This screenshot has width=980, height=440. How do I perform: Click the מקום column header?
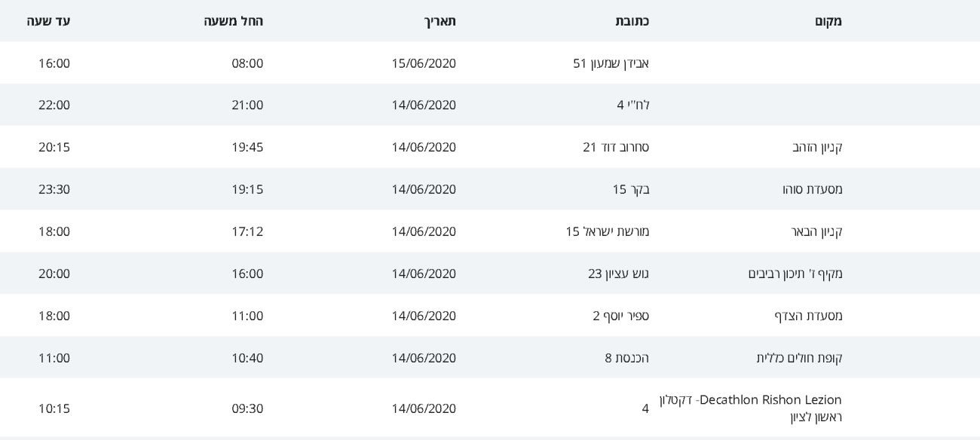tap(828, 21)
